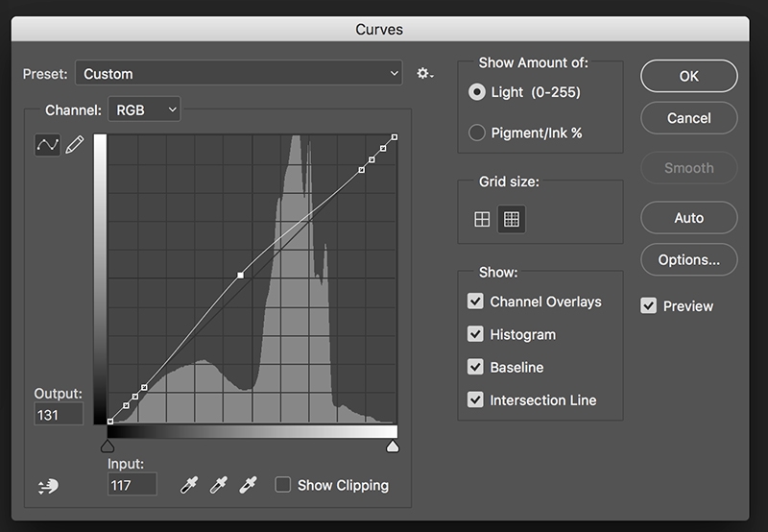Pick the white point eyedropper
The image size is (768, 532).
(x=248, y=485)
